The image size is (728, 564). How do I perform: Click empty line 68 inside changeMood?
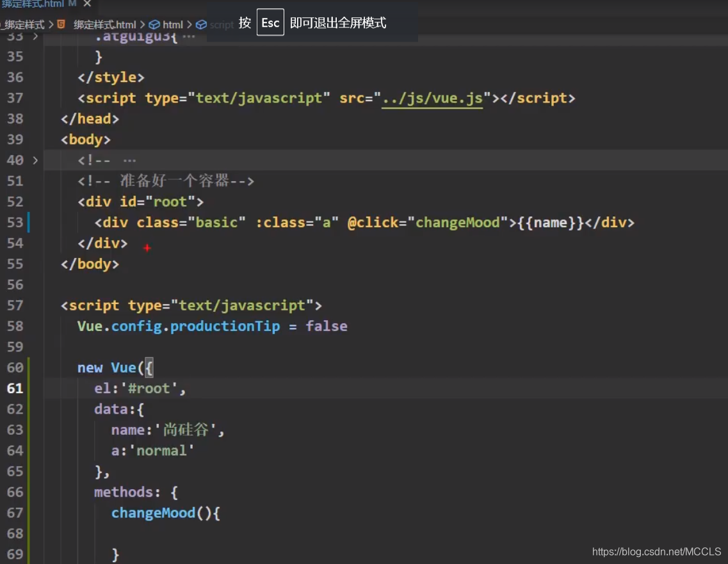[x=385, y=534]
